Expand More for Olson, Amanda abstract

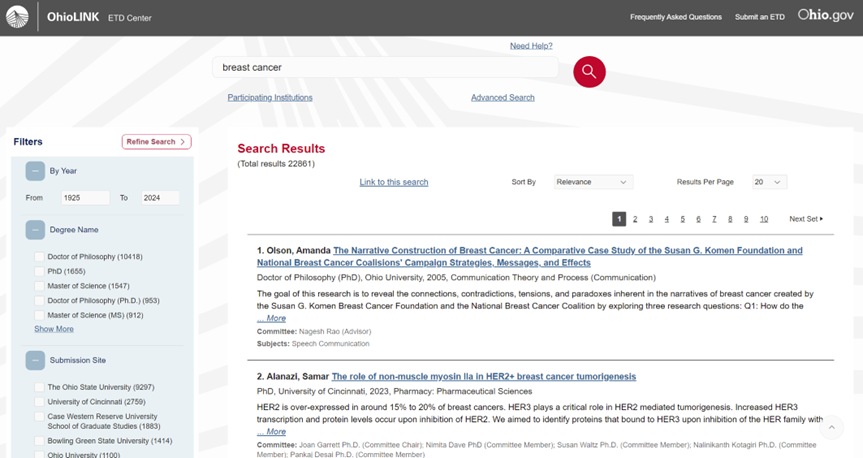(x=271, y=318)
